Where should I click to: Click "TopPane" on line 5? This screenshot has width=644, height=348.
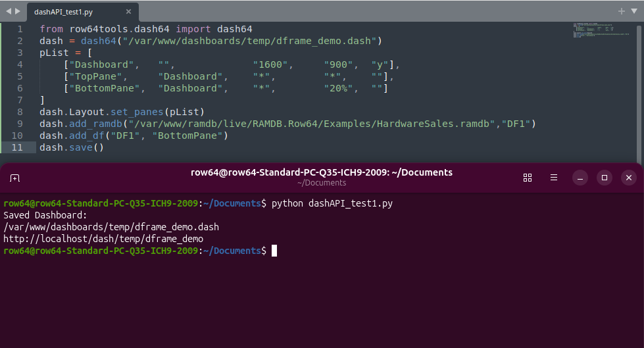click(95, 76)
